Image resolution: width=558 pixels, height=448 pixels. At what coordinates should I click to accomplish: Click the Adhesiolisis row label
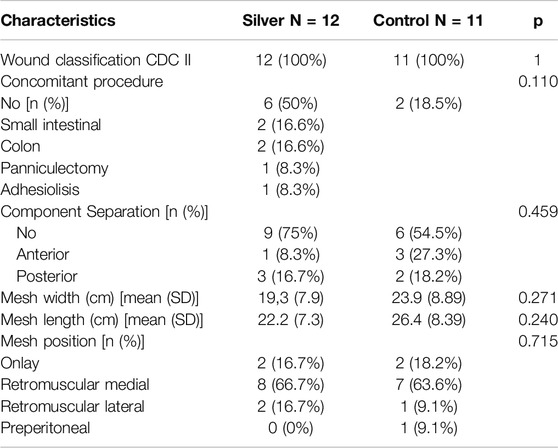pyautogui.click(x=40, y=190)
